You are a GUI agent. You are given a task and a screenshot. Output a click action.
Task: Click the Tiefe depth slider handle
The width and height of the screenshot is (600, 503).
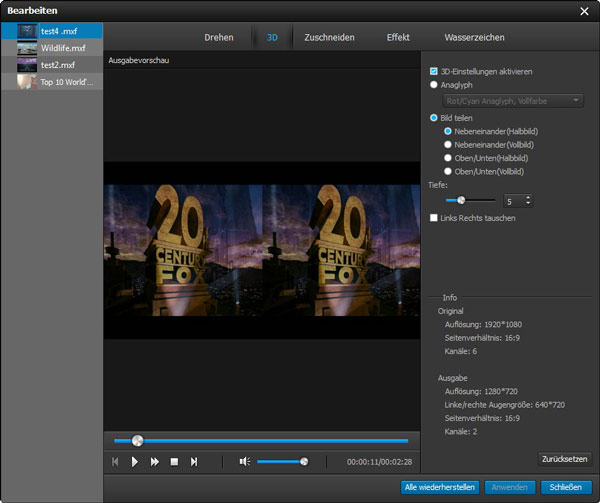[460, 200]
